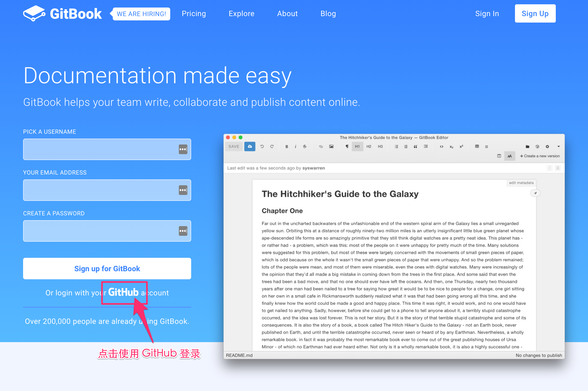Select H1 heading style
This screenshot has width=588, height=391.
357,147
